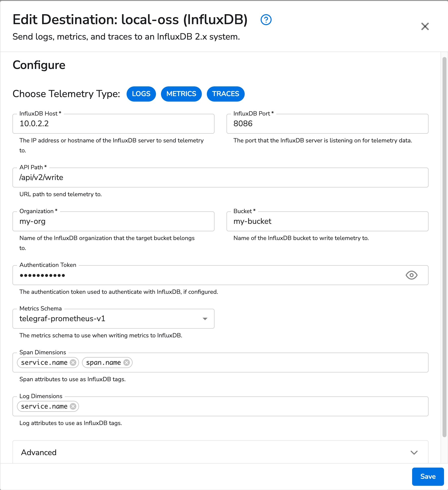
Task: Edit the Organization field
Action: [113, 221]
